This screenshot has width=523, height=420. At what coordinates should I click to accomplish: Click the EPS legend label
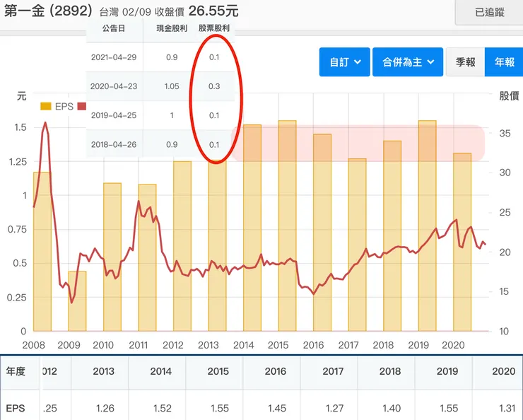tap(64, 106)
